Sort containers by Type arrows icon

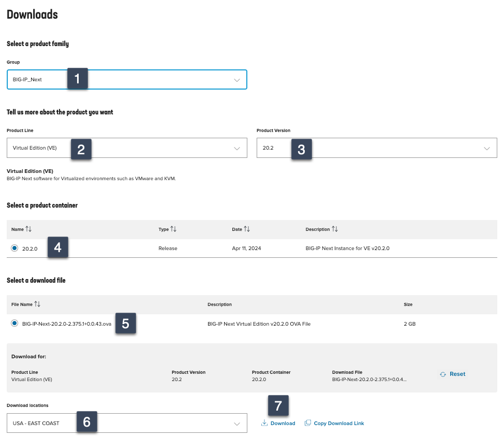[173, 229]
